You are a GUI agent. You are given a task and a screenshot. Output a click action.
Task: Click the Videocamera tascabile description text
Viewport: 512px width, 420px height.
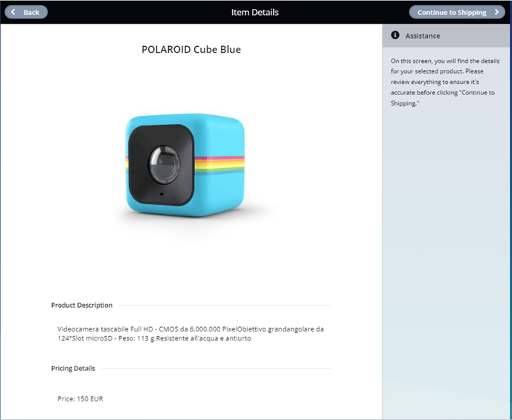click(191, 334)
